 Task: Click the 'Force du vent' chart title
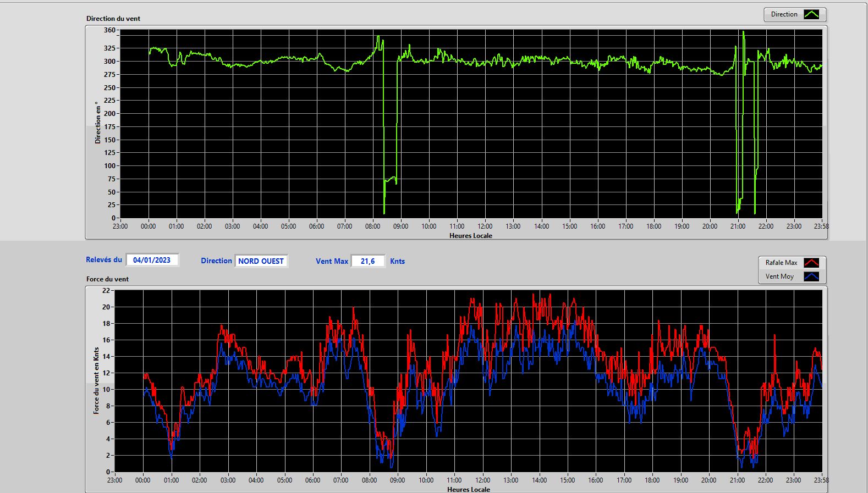pyautogui.click(x=107, y=279)
